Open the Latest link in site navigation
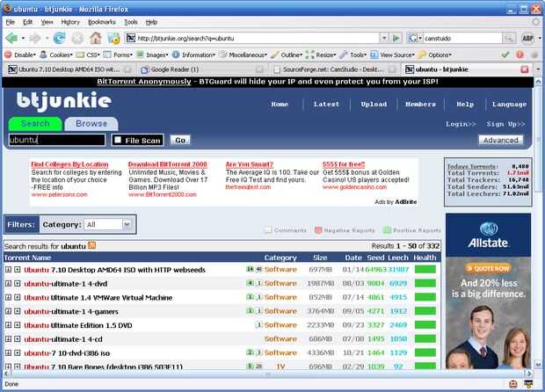 (x=326, y=104)
